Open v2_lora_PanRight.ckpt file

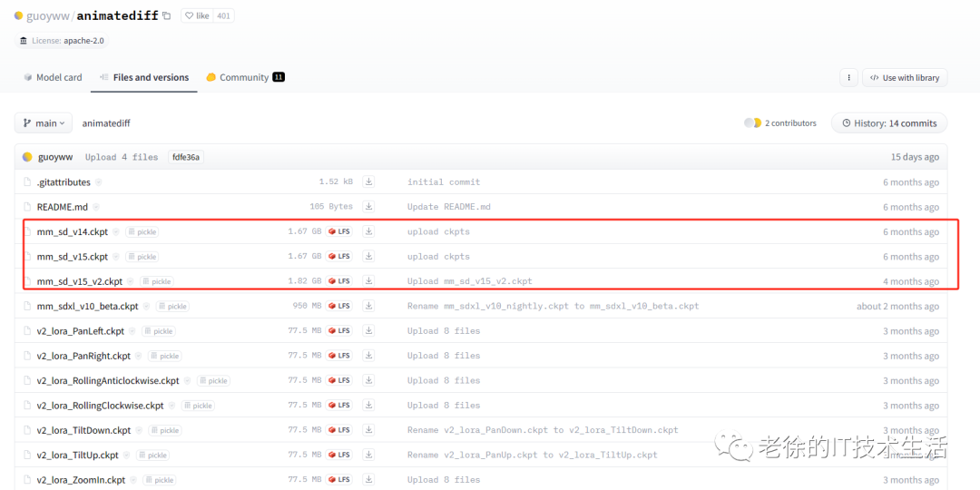click(83, 356)
